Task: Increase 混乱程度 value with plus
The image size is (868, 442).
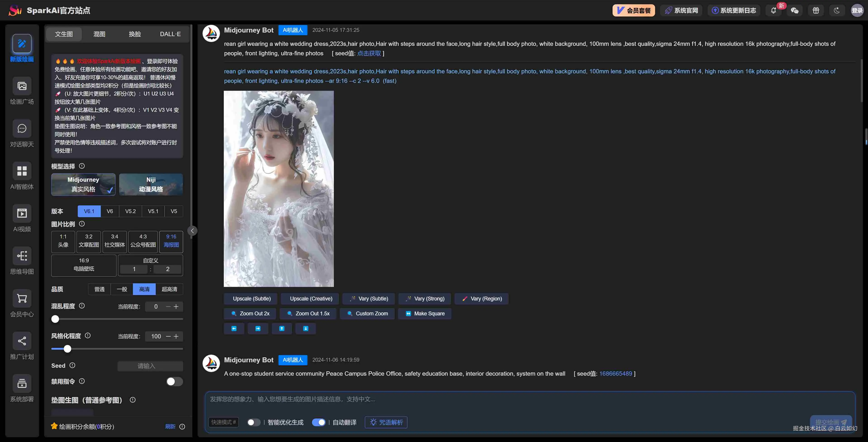Action: (x=176, y=306)
